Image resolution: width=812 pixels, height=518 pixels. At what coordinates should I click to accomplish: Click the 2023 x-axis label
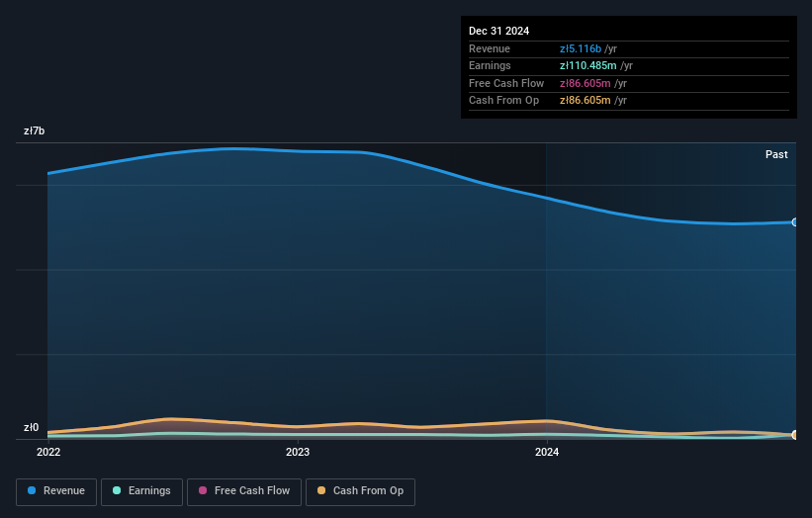[298, 453]
